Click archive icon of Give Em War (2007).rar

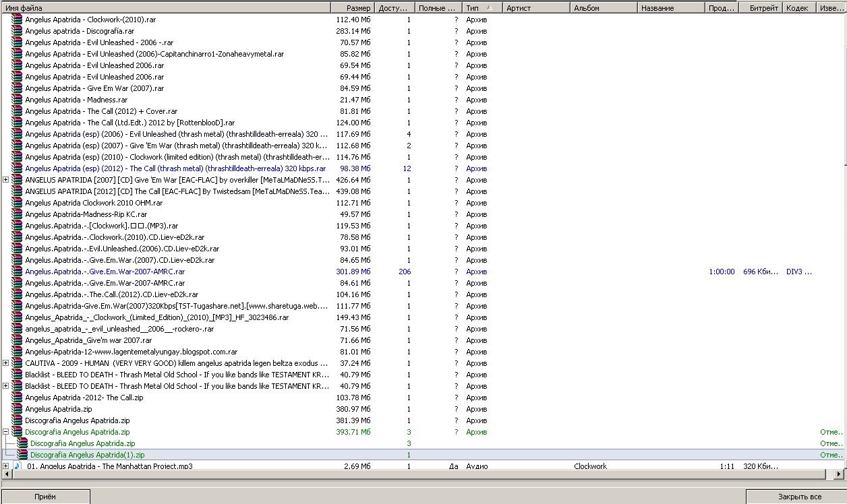(x=17, y=88)
